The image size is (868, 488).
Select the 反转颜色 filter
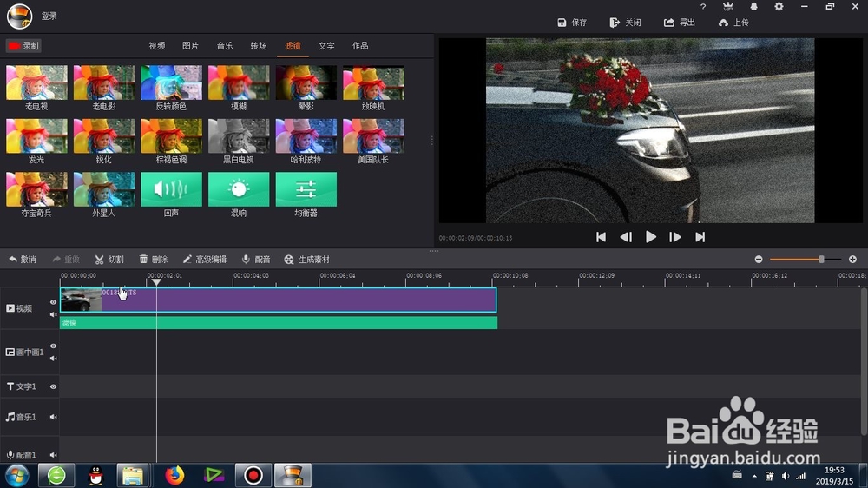pyautogui.click(x=172, y=82)
